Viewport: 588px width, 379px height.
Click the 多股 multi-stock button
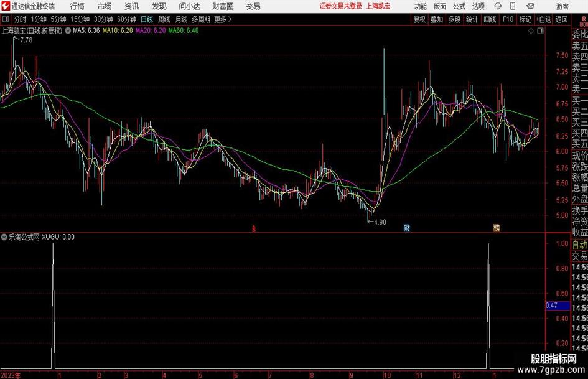(x=454, y=19)
